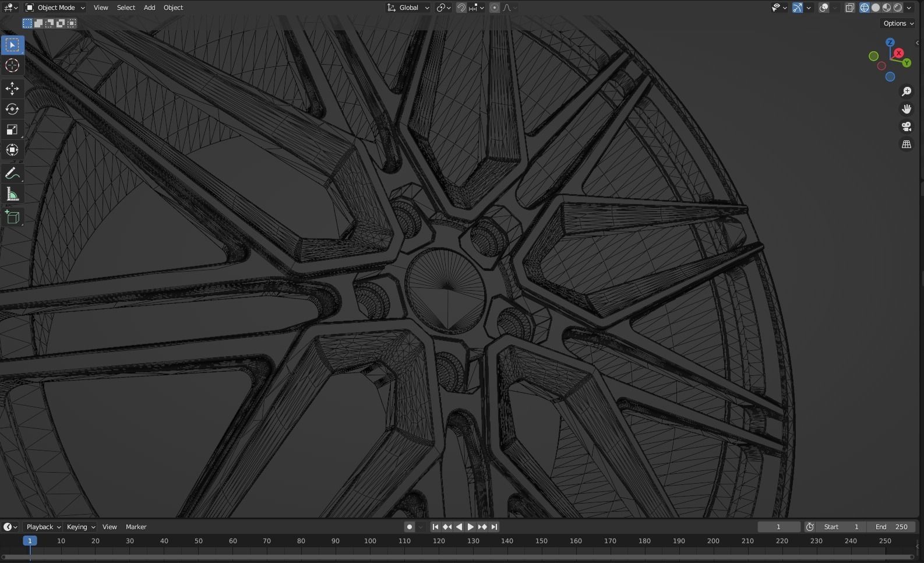Click the pan hand viewport icon
The width and height of the screenshot is (924, 563).
point(907,109)
